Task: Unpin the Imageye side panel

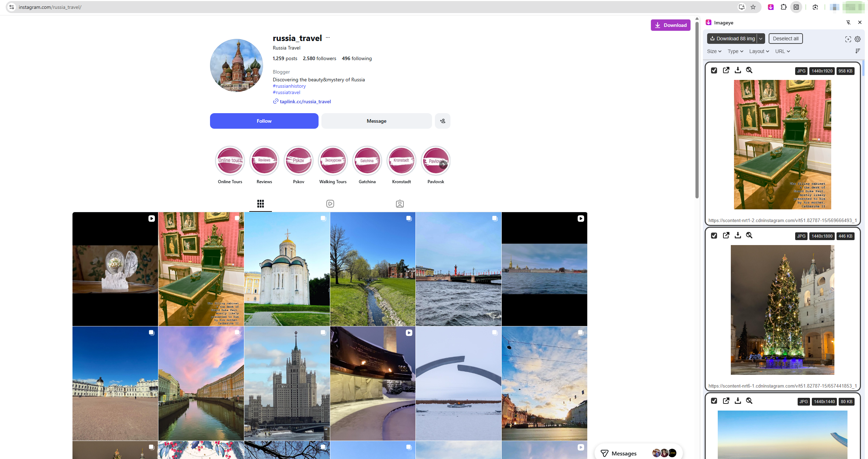Action: (848, 23)
